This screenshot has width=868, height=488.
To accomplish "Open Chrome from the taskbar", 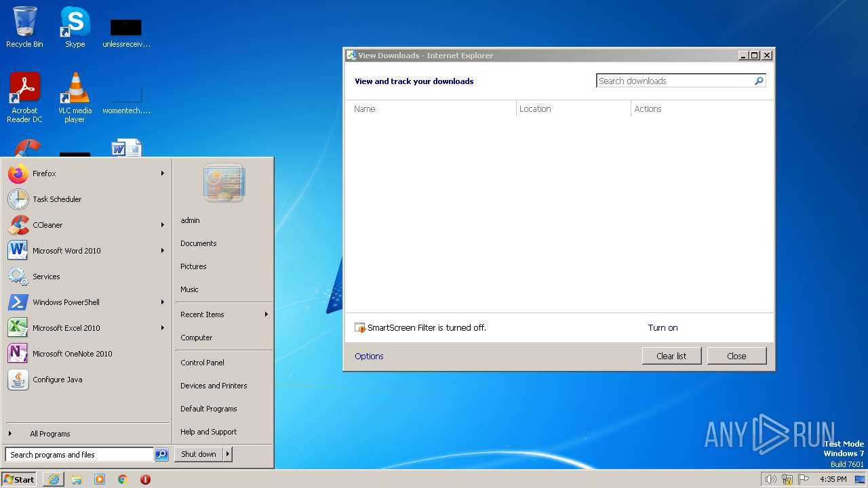I will (123, 479).
